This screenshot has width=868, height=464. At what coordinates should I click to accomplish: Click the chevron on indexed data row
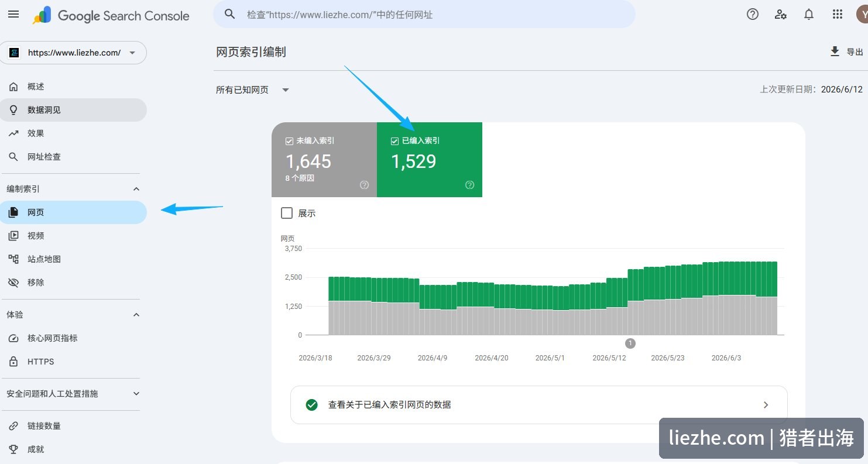pos(766,405)
